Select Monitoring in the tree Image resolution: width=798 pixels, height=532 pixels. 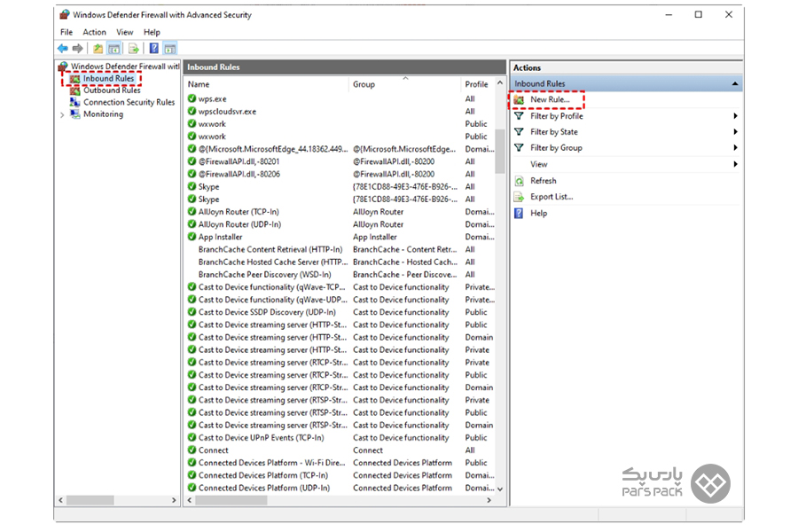pyautogui.click(x=104, y=114)
